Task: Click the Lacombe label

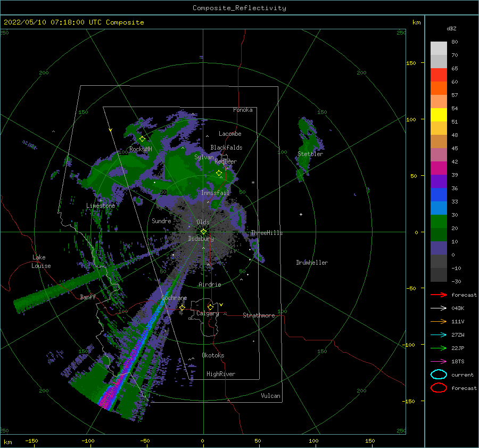Action: click(x=230, y=134)
